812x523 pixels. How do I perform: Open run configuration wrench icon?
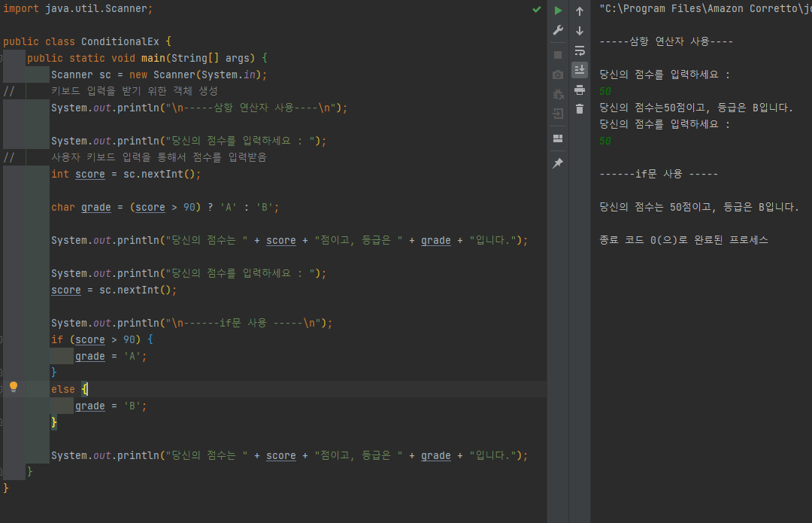click(558, 31)
